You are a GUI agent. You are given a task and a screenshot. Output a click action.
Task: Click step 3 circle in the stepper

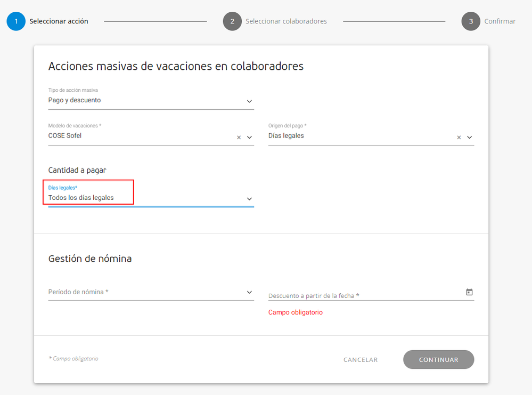pyautogui.click(x=471, y=21)
